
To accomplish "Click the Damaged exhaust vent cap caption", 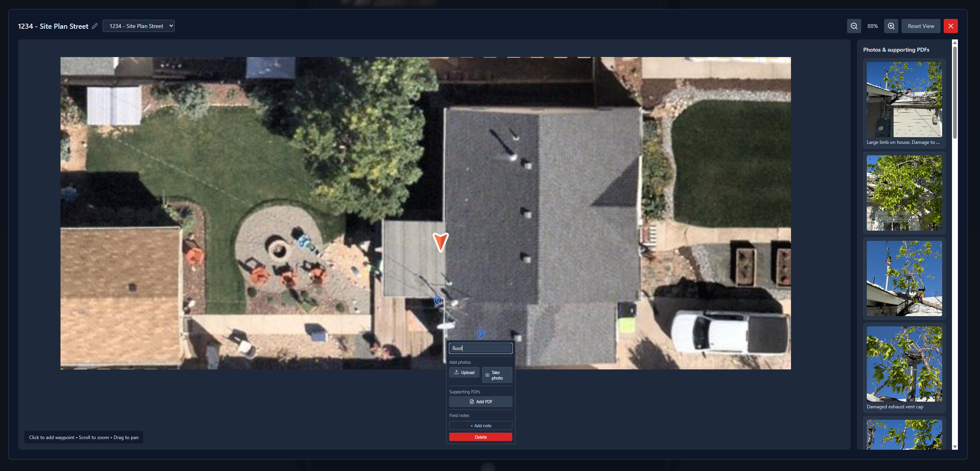I will (895, 407).
